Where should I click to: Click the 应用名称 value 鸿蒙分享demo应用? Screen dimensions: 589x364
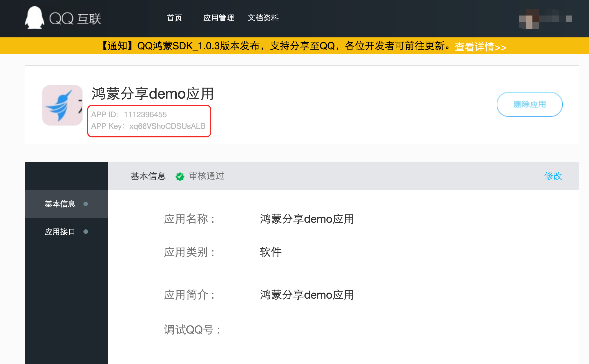tap(307, 219)
